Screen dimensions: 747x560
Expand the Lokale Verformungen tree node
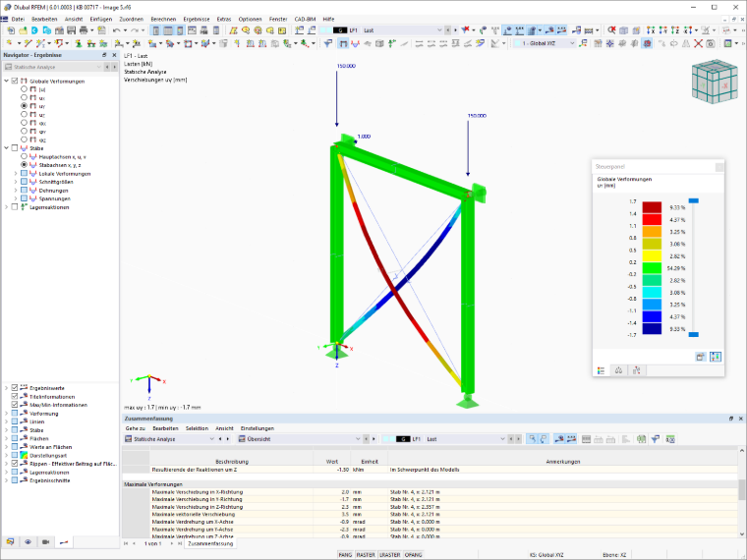coord(16,173)
